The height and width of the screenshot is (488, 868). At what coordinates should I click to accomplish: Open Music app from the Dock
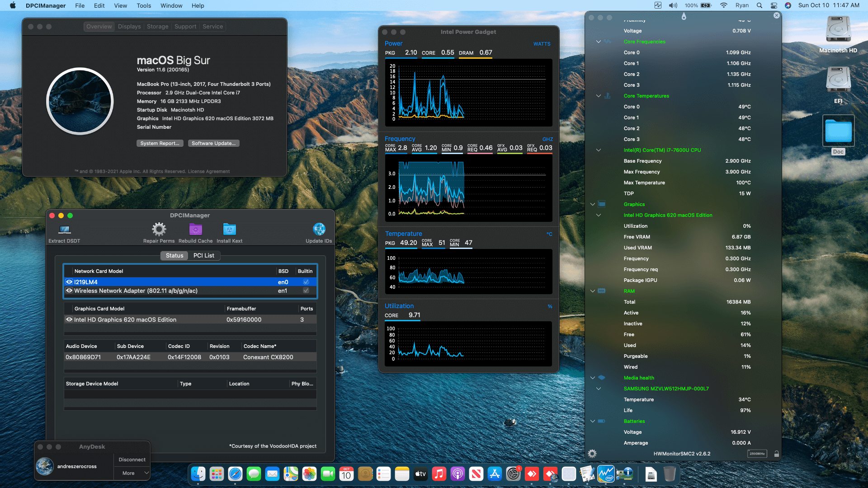tap(439, 474)
